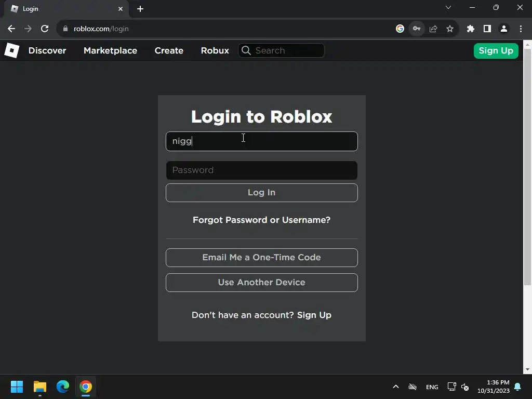Screen dimensions: 532x399
Task: Focus the username input field
Action: [262, 141]
